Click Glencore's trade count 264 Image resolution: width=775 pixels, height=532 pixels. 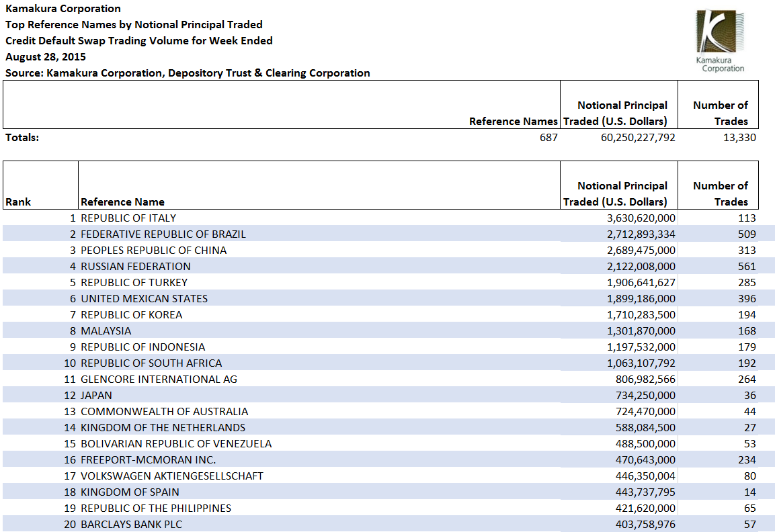(x=747, y=380)
